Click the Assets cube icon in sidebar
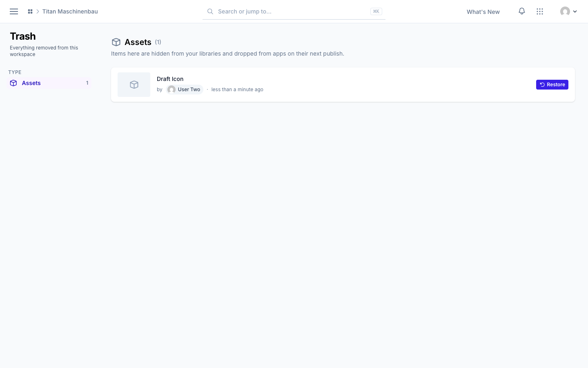The image size is (588, 368). tap(13, 83)
